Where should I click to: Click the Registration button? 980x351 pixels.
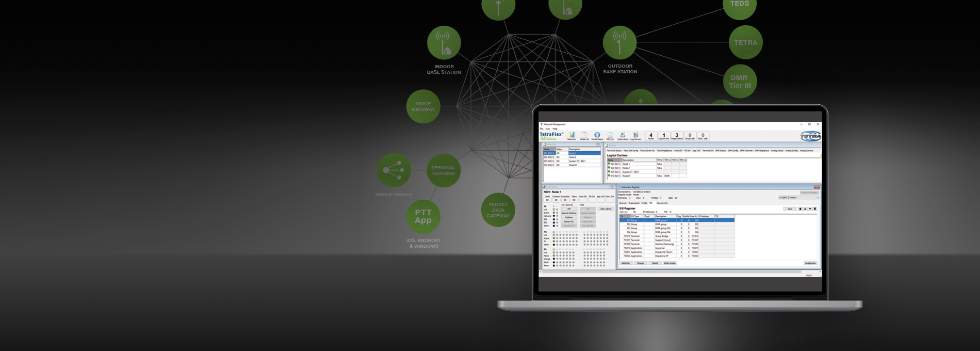point(810,263)
